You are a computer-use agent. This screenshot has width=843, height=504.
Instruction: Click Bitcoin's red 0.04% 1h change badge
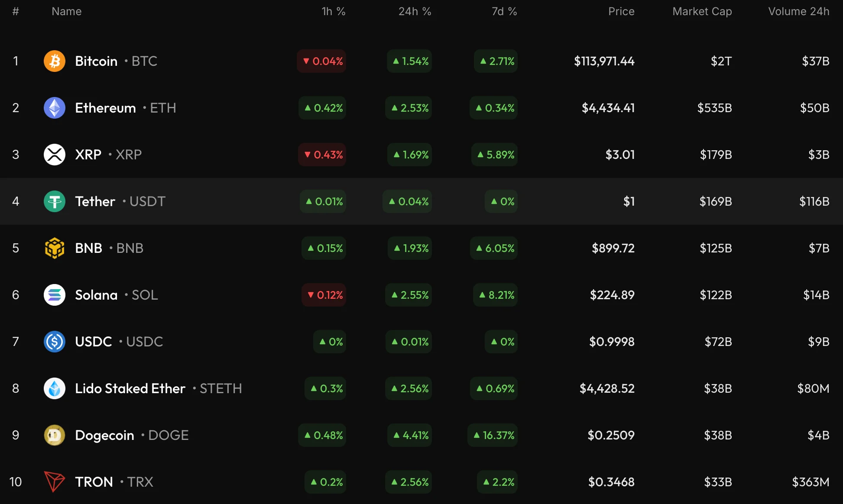coord(322,61)
